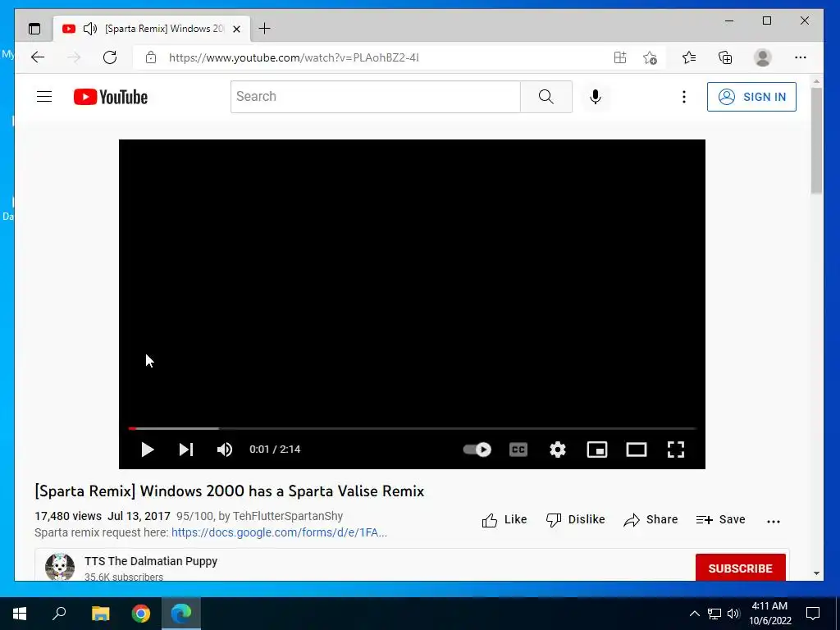
Task: Open YouTube settings three-dot menu
Action: tap(683, 97)
